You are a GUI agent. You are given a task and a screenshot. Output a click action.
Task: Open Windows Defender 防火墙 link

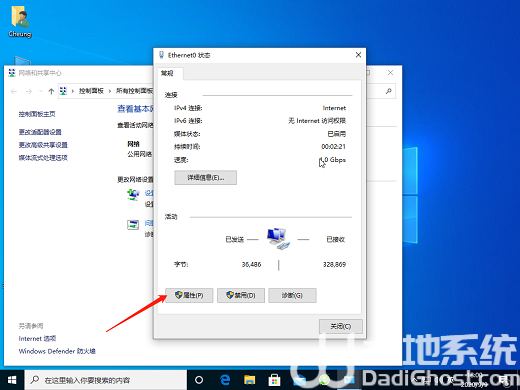point(57,351)
